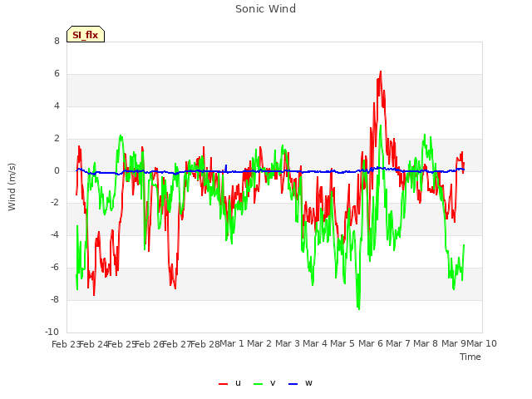The image size is (532, 399).
Task: Click the Mar 6 x-axis label
Action: (x=371, y=343)
